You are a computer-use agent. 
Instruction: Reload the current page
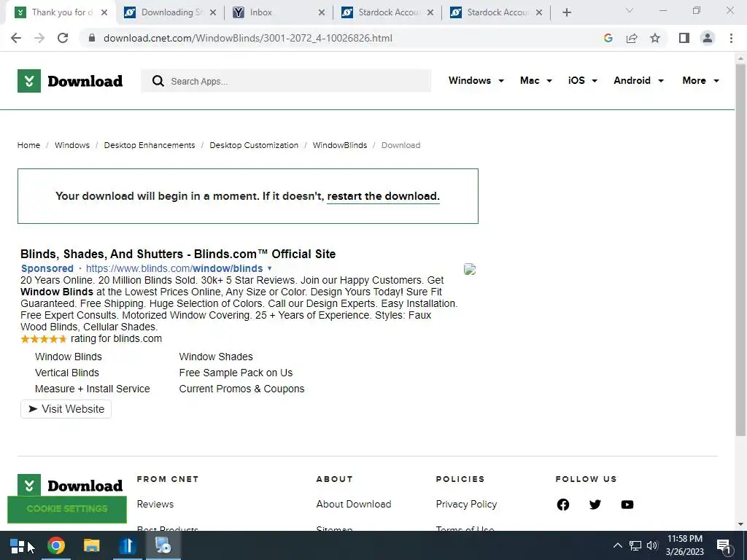[63, 38]
